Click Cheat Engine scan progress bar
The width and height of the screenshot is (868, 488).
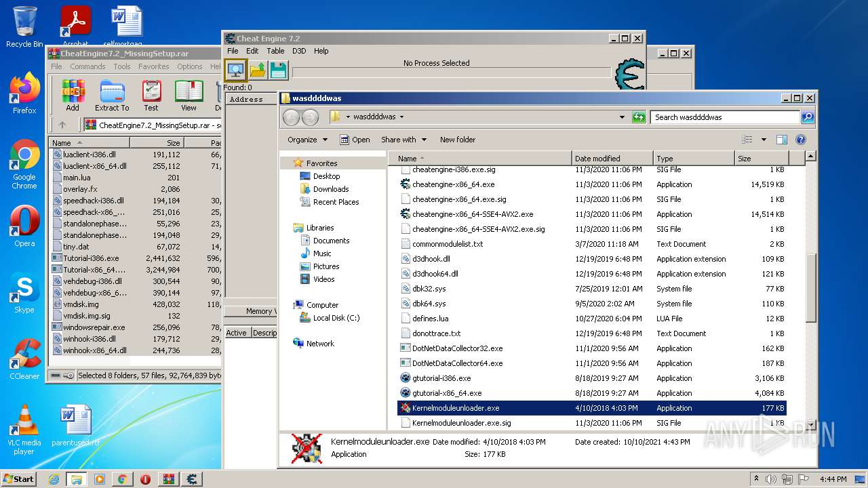click(452, 72)
